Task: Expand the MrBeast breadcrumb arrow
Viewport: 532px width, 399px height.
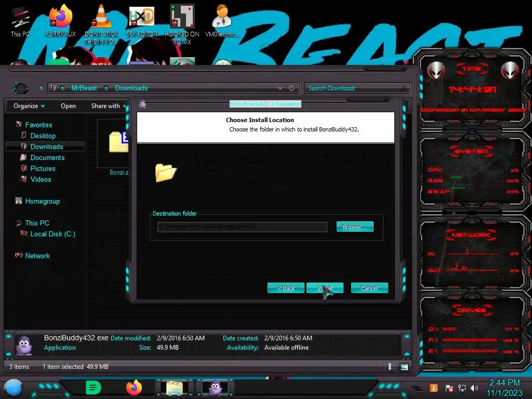Action: (x=106, y=88)
